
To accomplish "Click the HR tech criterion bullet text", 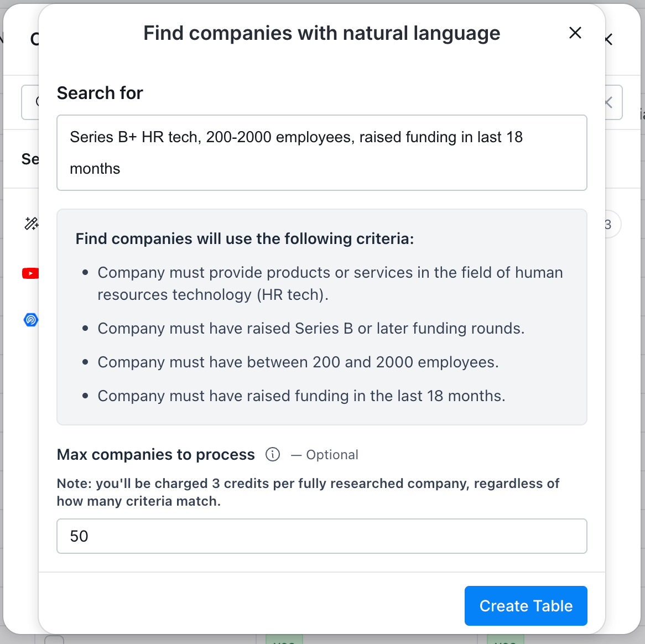I will click(330, 283).
